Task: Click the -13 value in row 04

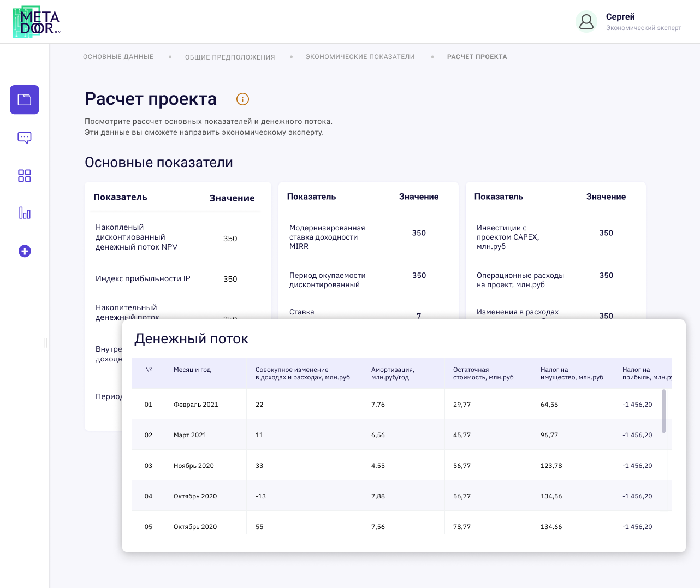Action: [260, 496]
